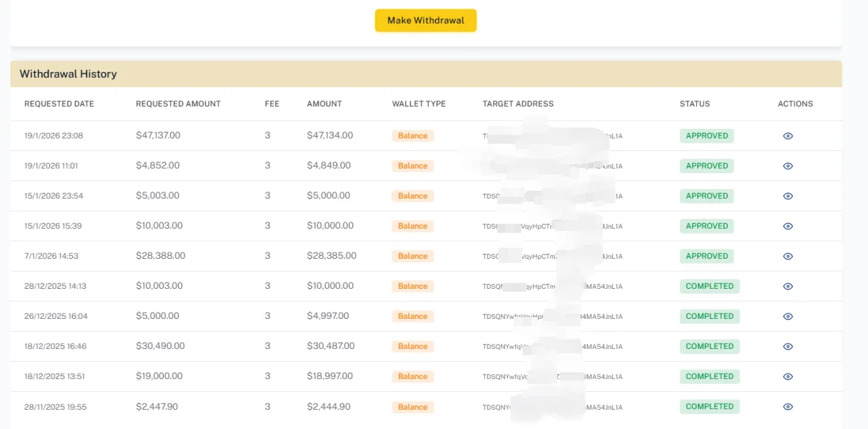Show details for 7/1/2026 14:53 withdrawal

point(788,256)
